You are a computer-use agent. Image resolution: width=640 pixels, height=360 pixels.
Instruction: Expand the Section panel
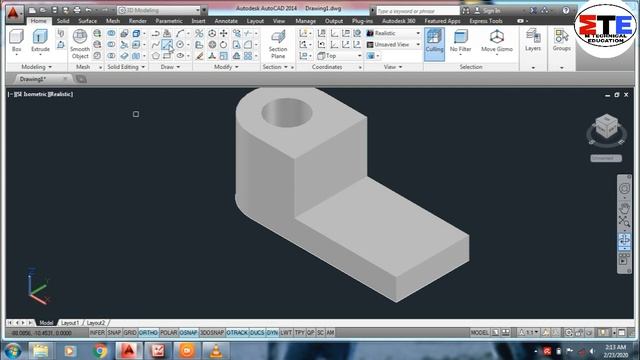point(275,67)
